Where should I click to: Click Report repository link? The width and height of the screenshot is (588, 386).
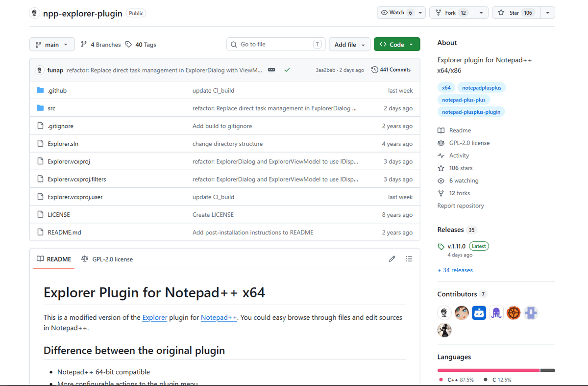pos(461,206)
